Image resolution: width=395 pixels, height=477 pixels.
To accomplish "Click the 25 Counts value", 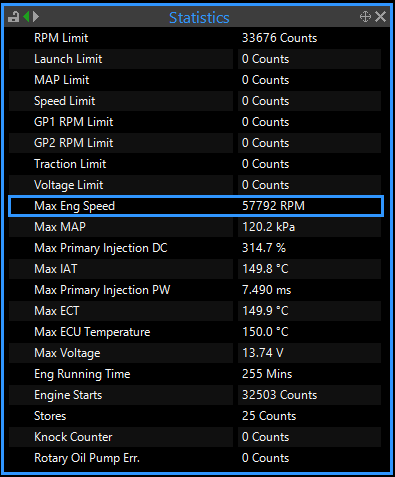I will (x=269, y=416).
